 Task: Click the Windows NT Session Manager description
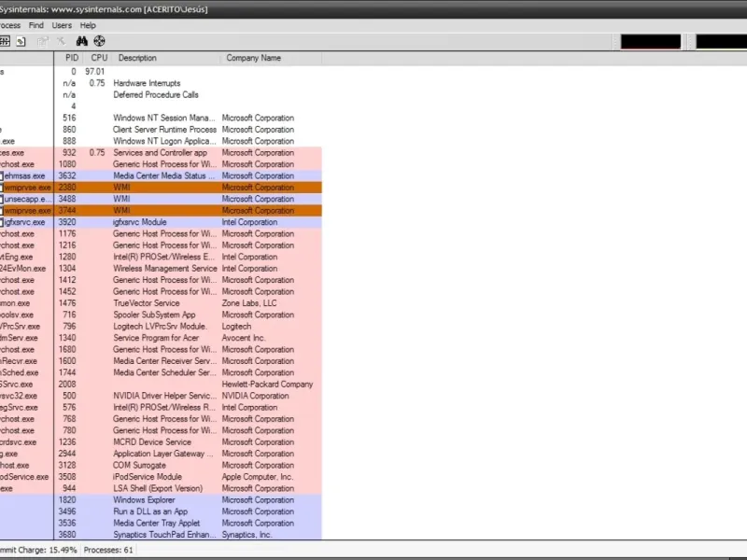164,118
